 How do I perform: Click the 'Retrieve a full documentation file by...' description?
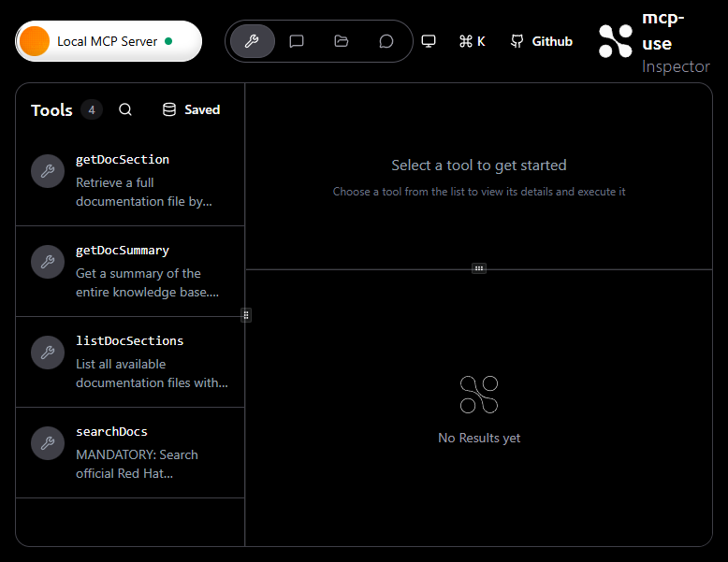[144, 192]
